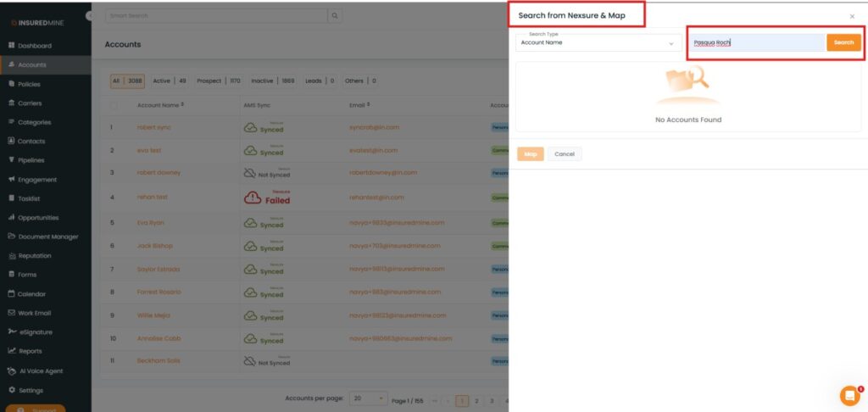Viewport: 868px width, 412px height.
Task: Click the Dashboard sidebar icon
Action: pyautogui.click(x=12, y=46)
